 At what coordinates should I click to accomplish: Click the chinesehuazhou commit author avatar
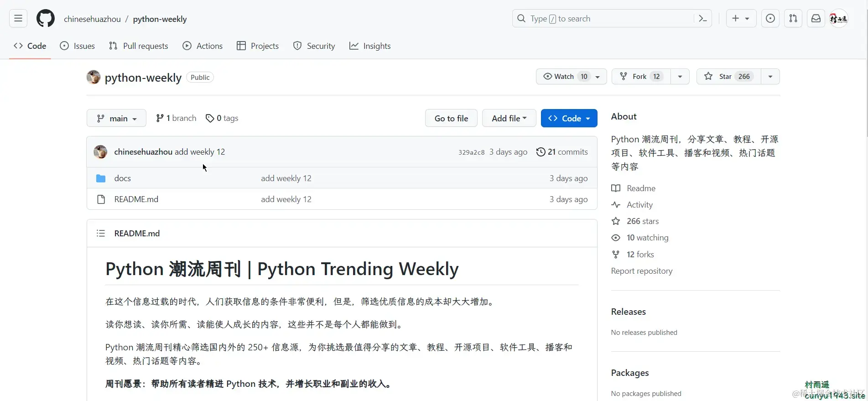tap(100, 152)
